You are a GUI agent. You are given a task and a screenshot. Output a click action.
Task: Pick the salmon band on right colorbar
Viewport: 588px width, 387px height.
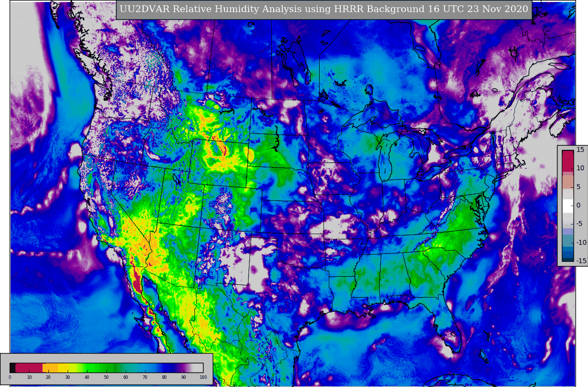pyautogui.click(x=568, y=182)
